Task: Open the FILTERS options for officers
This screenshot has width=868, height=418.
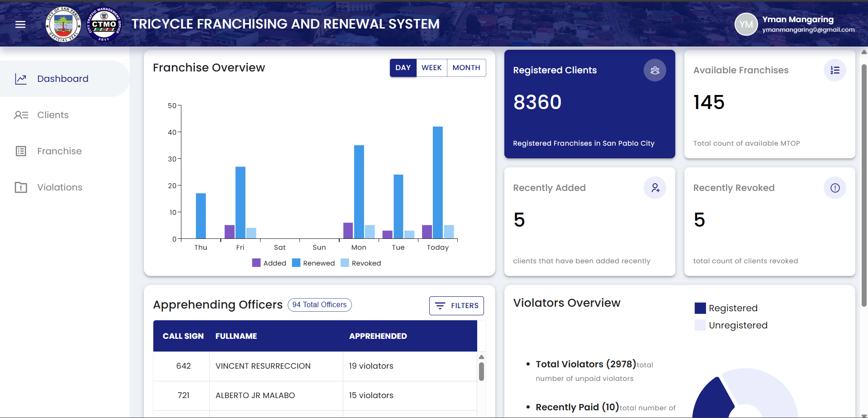Action: click(x=456, y=306)
